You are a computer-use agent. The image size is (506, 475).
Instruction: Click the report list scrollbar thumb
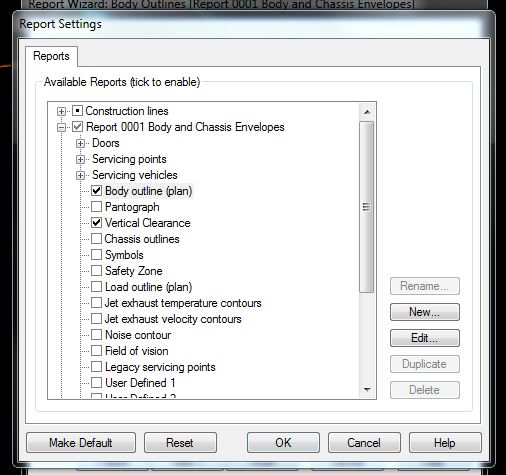pyautogui.click(x=367, y=207)
